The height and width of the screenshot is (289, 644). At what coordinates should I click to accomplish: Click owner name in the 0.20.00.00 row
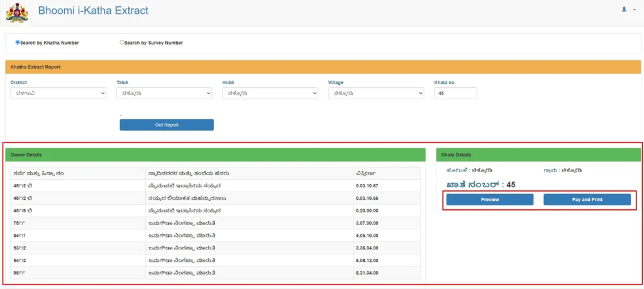(186, 210)
